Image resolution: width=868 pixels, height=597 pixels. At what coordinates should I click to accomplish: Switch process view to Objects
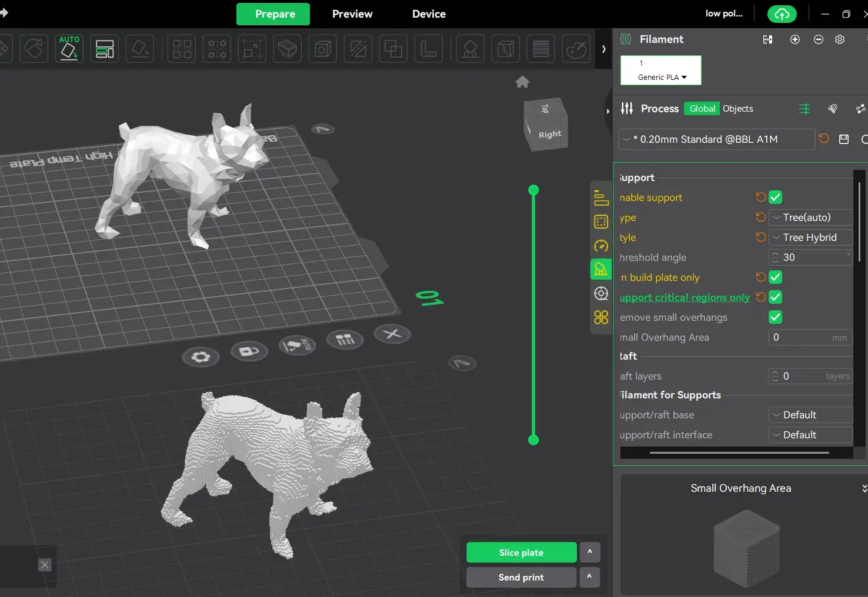point(737,109)
